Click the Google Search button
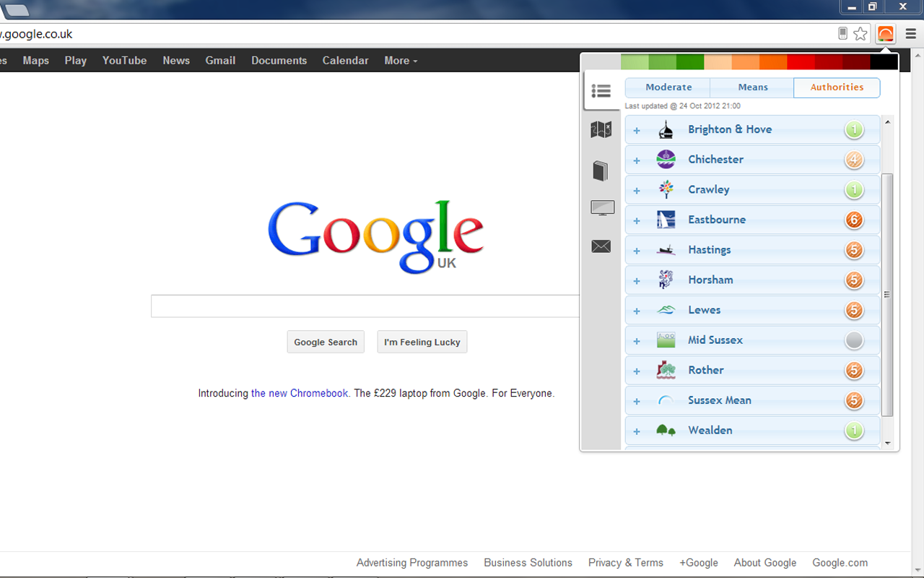 coord(326,342)
